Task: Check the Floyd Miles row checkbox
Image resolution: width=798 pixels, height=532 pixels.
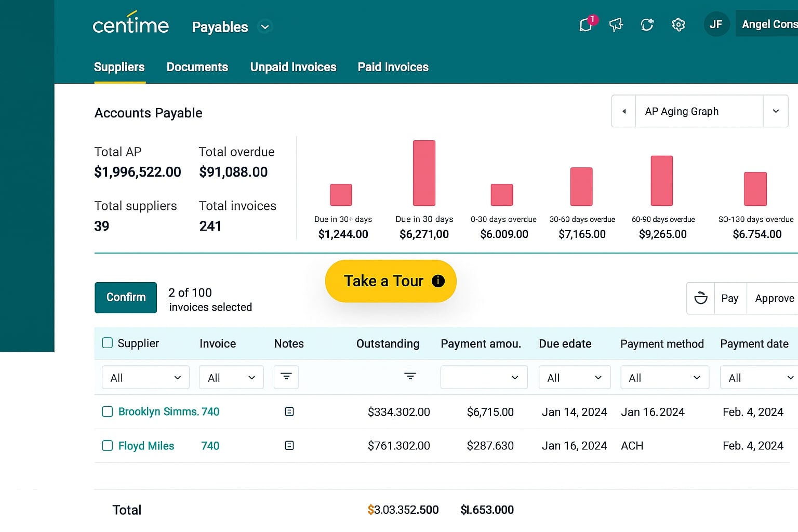Action: pos(108,446)
